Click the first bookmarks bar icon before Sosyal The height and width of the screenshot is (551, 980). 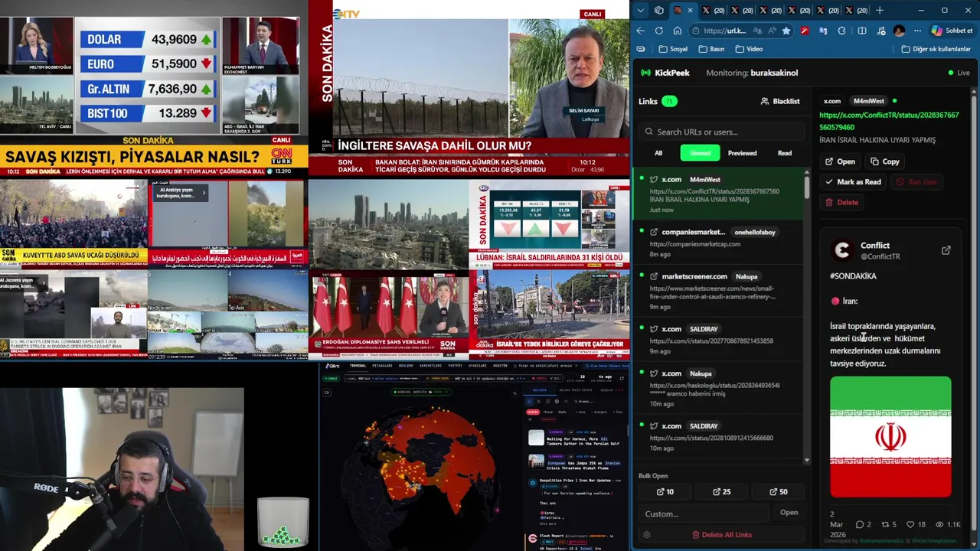(641, 49)
